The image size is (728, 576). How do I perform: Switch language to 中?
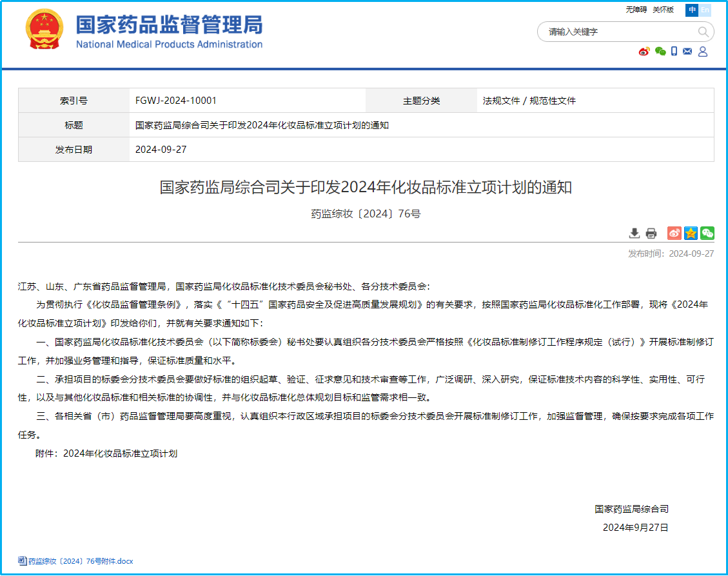pos(692,10)
